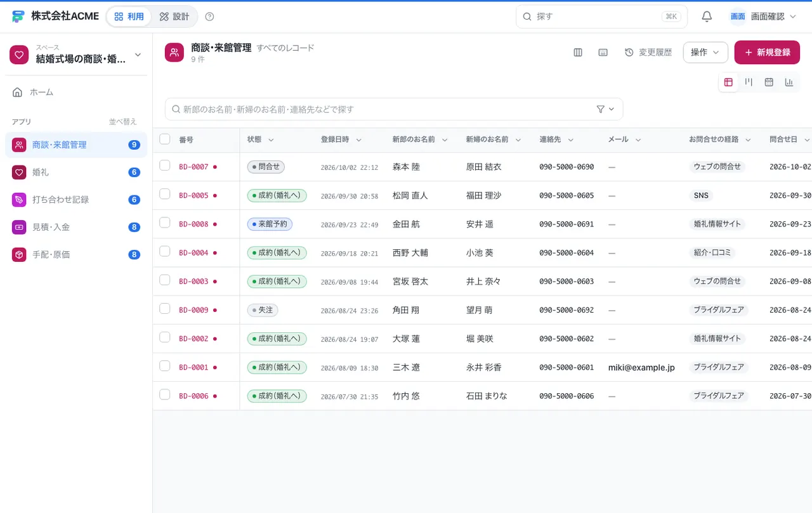812x513 pixels.
Task: Click the miki@example.jp email cell
Action: 641,367
